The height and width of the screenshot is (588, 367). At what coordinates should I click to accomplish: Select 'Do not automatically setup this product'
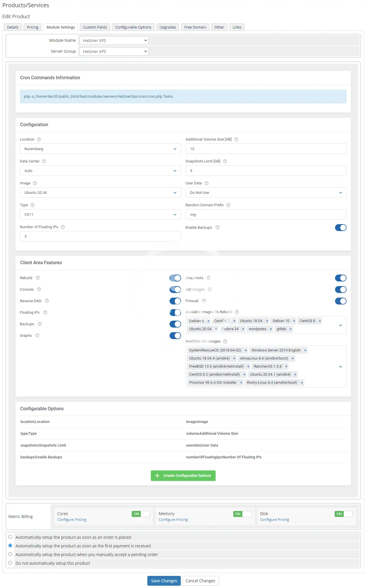10,563
